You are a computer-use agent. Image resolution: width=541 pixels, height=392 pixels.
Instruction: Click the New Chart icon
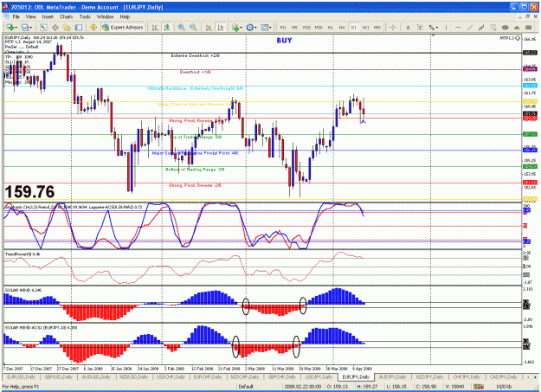[x=10, y=28]
